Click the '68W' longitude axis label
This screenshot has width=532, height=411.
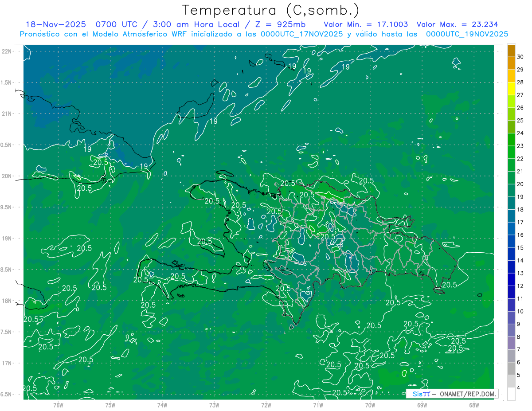pyautogui.click(x=474, y=405)
